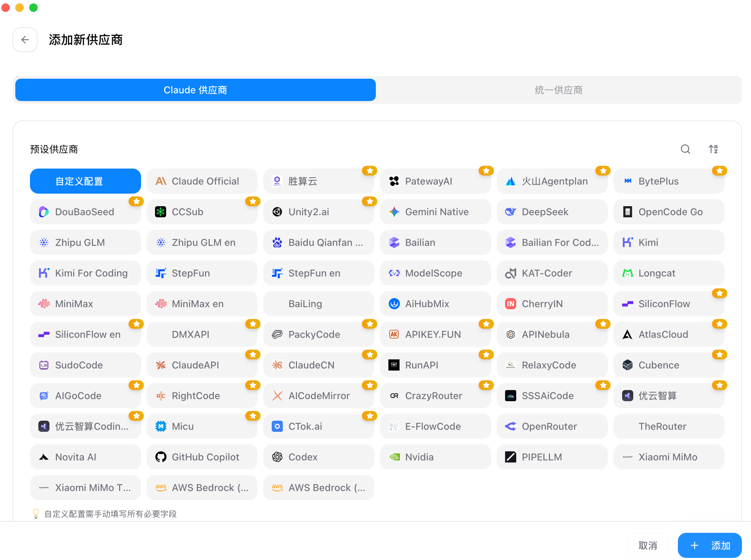The width and height of the screenshot is (751, 560).
Task: Click the GitHub Copilot octocat icon
Action: pyautogui.click(x=161, y=457)
